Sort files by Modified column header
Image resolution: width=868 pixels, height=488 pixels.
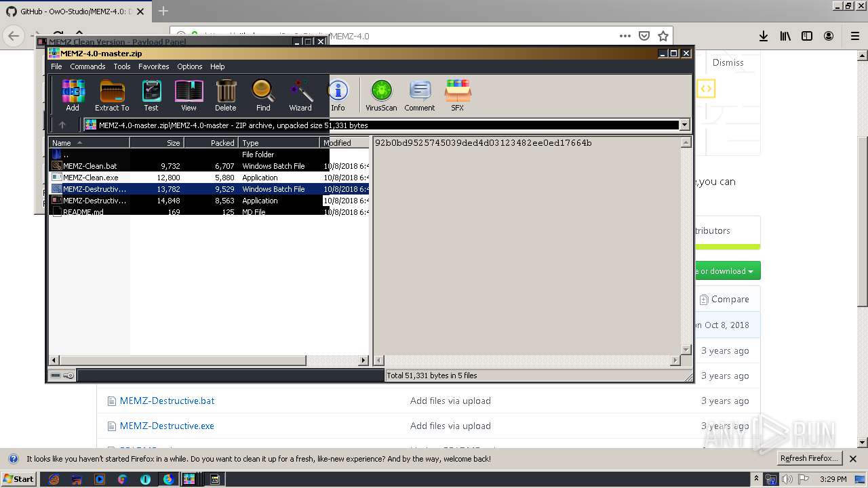tap(344, 143)
